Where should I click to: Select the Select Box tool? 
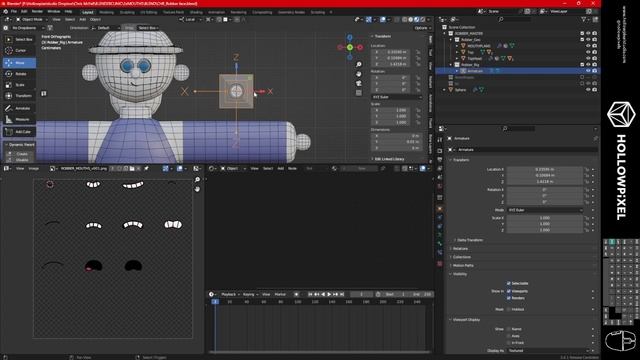19,39
